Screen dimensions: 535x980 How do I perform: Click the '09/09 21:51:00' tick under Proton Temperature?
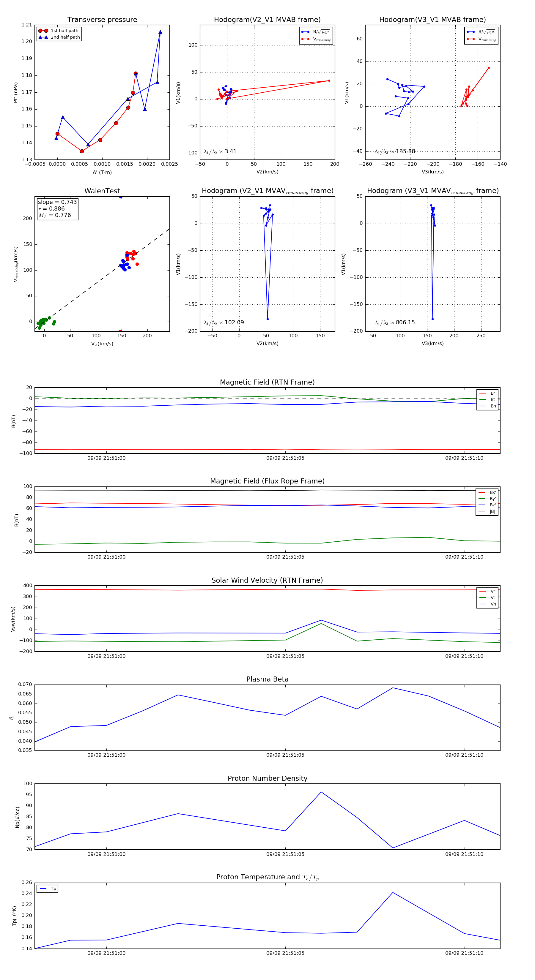tap(106, 953)
